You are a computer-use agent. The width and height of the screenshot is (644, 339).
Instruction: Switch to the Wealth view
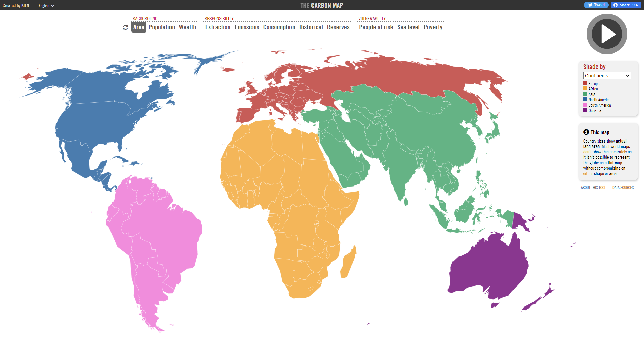click(x=187, y=27)
